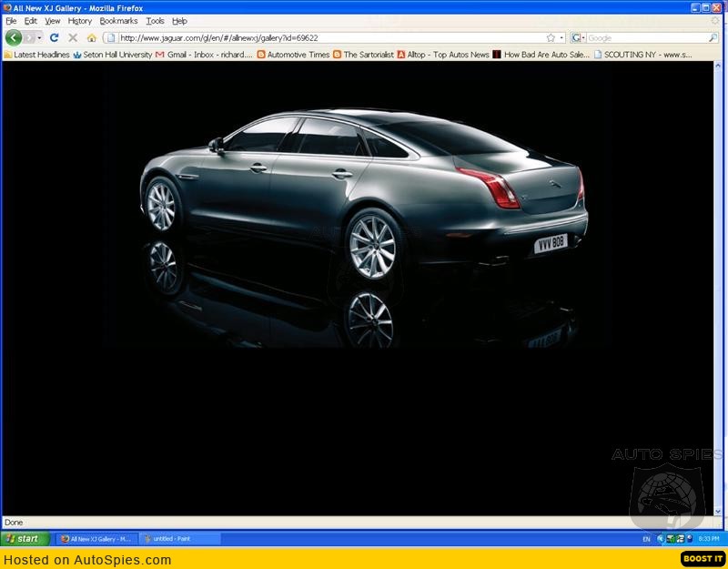Image resolution: width=728 pixels, height=569 pixels.
Task: Open the History menu
Action: pyautogui.click(x=80, y=21)
